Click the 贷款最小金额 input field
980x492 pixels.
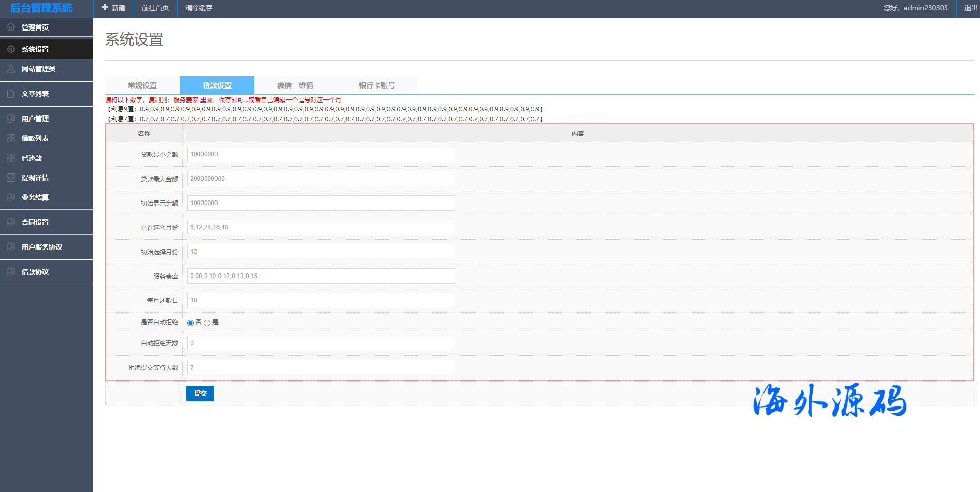(321, 154)
